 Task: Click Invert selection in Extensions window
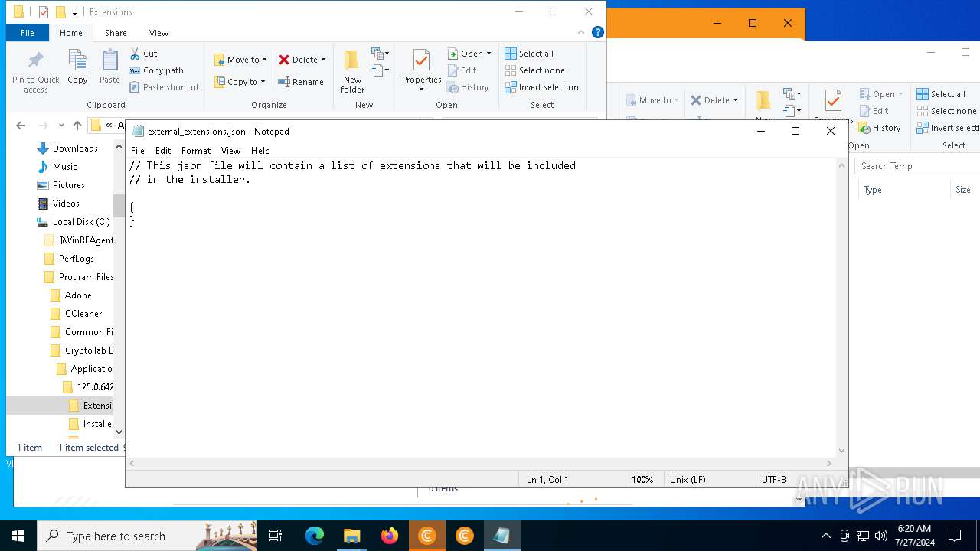[541, 87]
